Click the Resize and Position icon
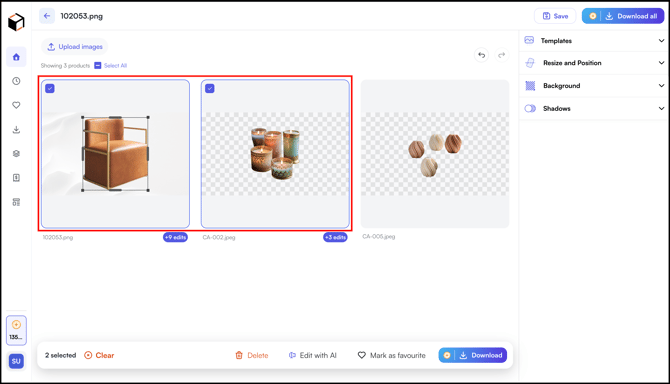 tap(530, 63)
